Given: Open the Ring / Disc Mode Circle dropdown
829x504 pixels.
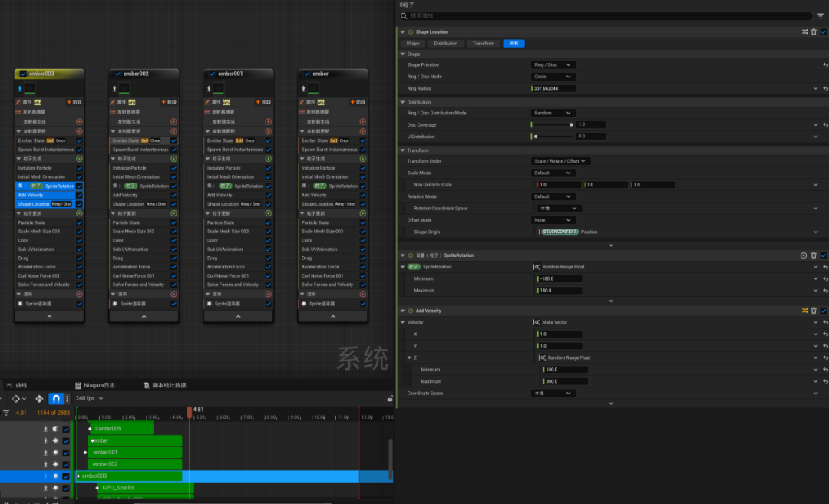Looking at the screenshot, I should (553, 77).
